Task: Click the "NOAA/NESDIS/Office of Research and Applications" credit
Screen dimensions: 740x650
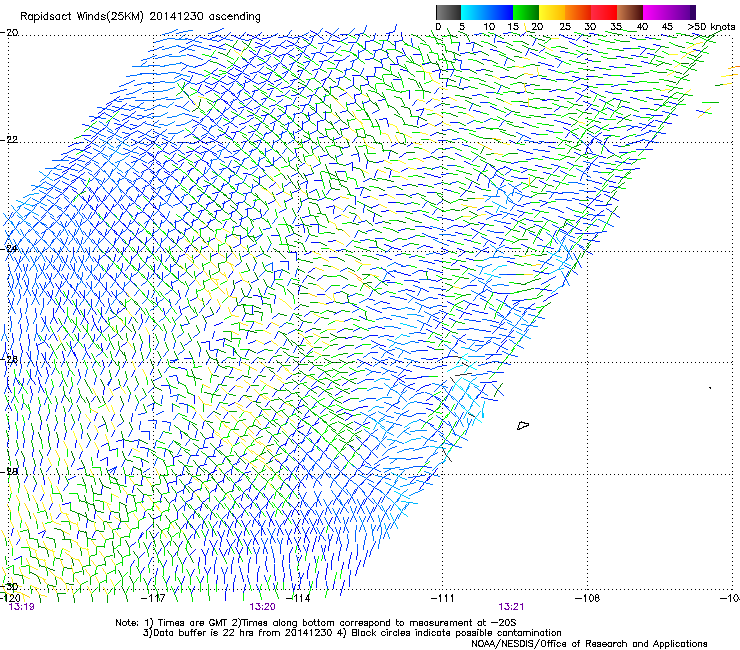Action: 589,643
